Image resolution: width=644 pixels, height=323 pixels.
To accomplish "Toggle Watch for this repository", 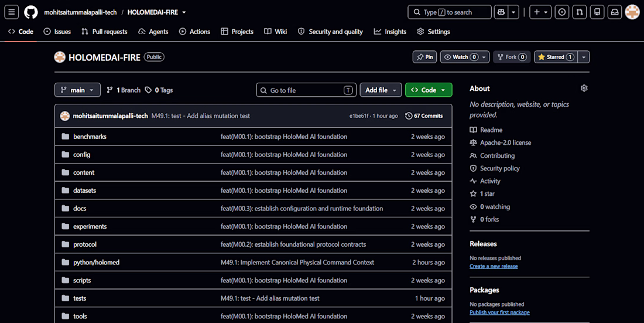I will pos(464,57).
